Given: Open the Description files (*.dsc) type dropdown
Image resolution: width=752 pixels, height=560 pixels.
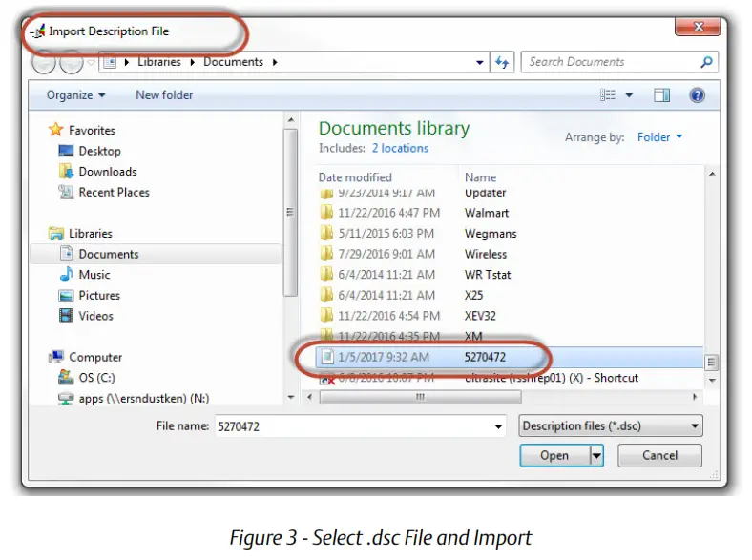Looking at the screenshot, I should [611, 425].
